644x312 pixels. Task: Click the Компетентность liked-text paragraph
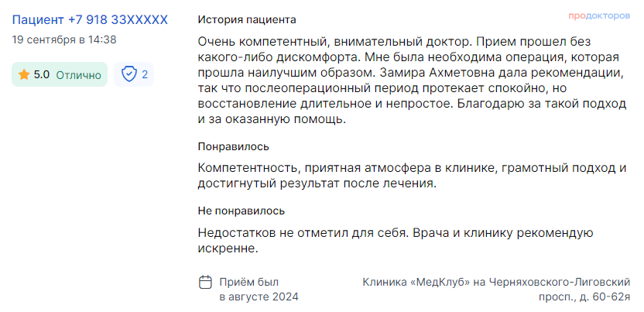412,176
